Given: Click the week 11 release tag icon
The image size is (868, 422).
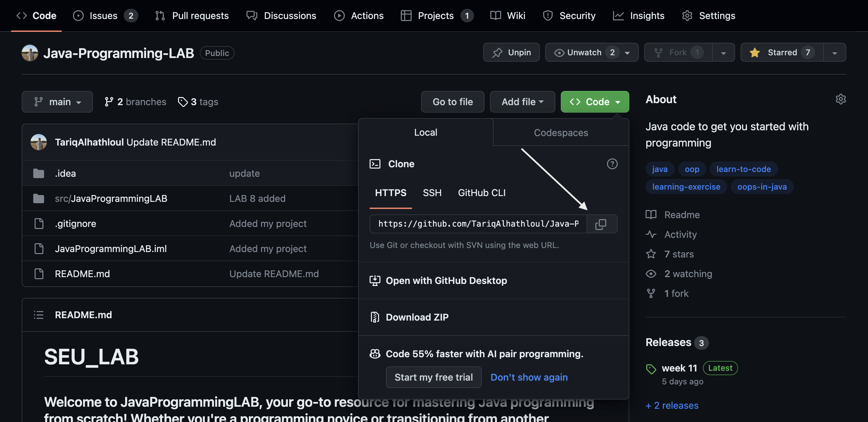Looking at the screenshot, I should pos(651,369).
